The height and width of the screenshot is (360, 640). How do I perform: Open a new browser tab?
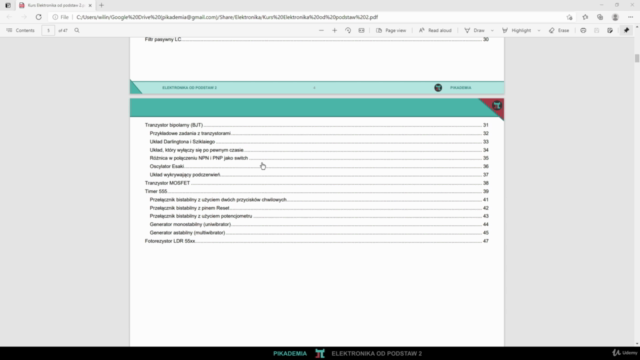point(101,5)
